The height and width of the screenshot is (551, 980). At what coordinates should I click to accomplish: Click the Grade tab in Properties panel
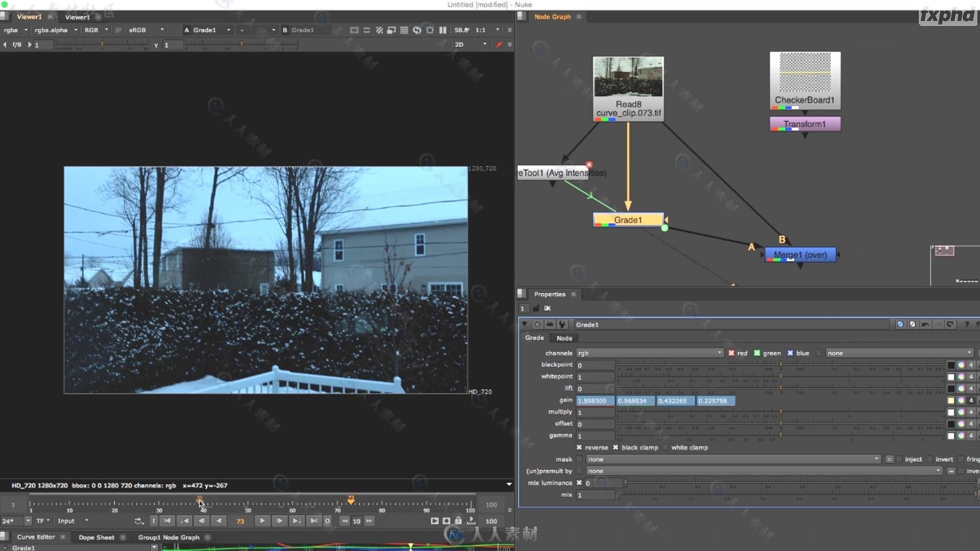pyautogui.click(x=534, y=338)
